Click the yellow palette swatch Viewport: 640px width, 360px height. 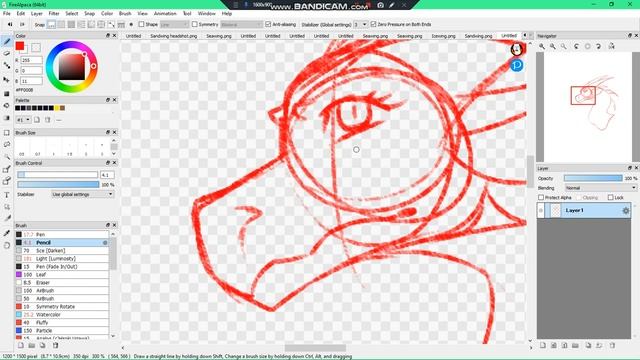point(57,108)
